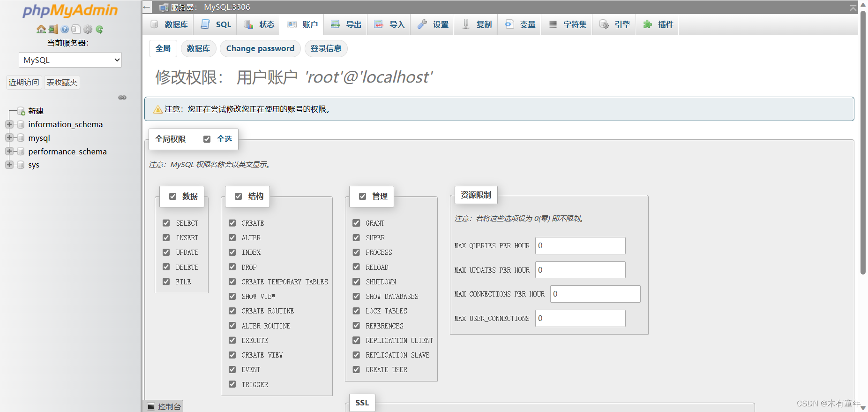The image size is (868, 412).
Task: Open the 设置 settings tab
Action: point(433,24)
